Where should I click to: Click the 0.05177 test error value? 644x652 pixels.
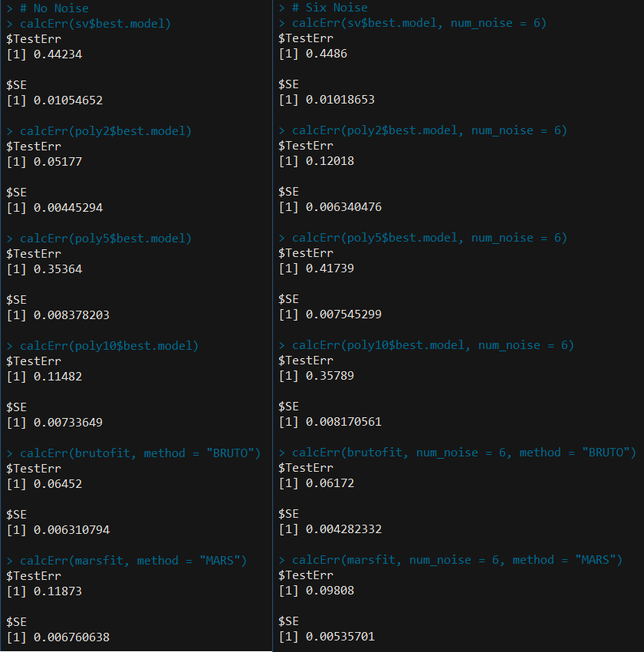(x=58, y=162)
